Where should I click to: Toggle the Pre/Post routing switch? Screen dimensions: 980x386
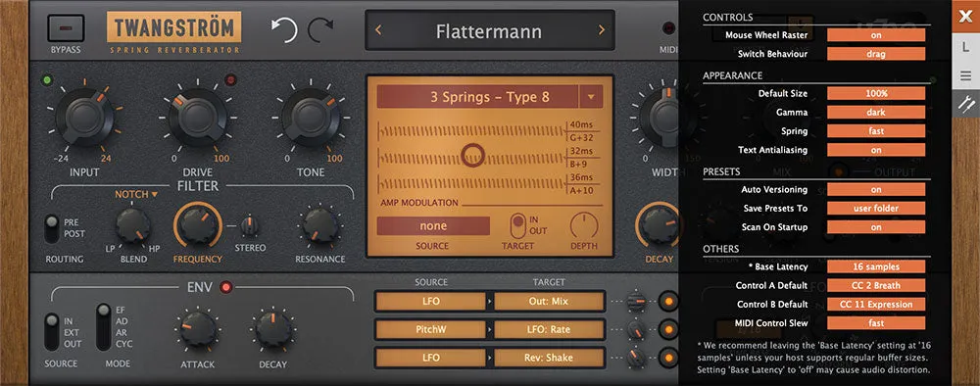coord(53,228)
